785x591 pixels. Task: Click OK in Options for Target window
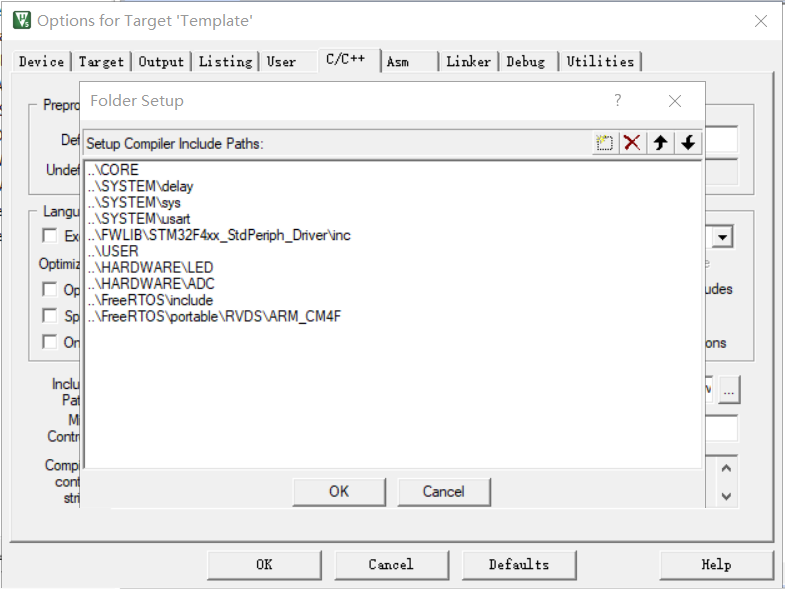click(x=264, y=564)
